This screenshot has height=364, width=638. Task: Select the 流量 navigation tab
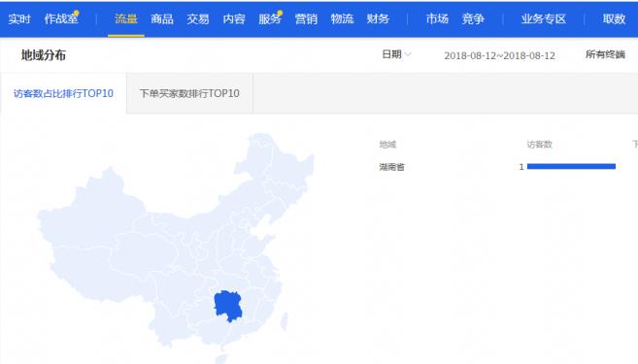(x=125, y=18)
